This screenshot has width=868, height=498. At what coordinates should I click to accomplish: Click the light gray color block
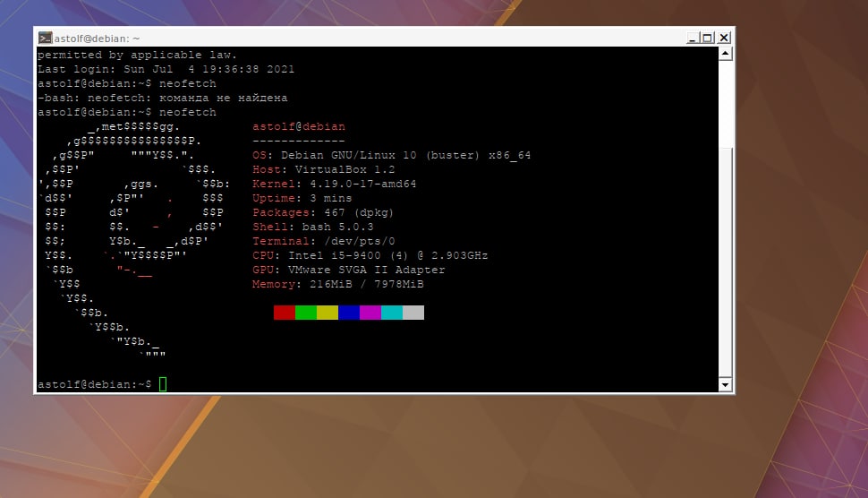[413, 313]
